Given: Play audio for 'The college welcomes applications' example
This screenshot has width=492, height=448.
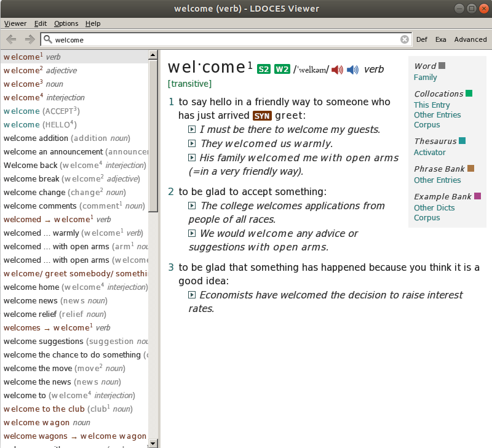Looking at the screenshot, I should point(192,206).
